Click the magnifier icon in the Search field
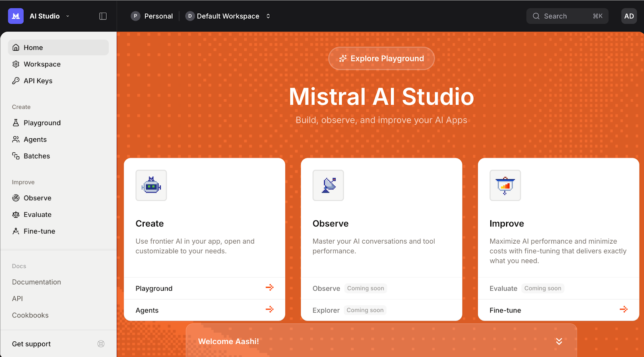This screenshot has width=644, height=357. 536,16
